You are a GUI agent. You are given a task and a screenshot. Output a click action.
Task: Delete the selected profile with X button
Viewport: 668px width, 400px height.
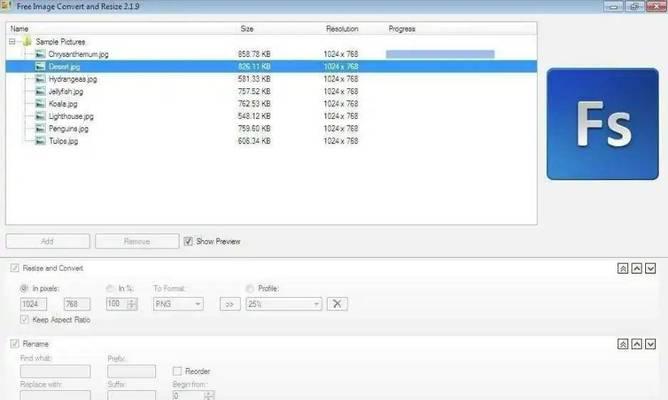click(x=337, y=304)
